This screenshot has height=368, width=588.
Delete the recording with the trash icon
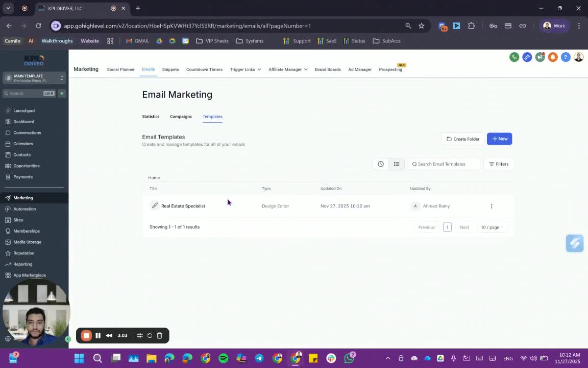coord(159,335)
